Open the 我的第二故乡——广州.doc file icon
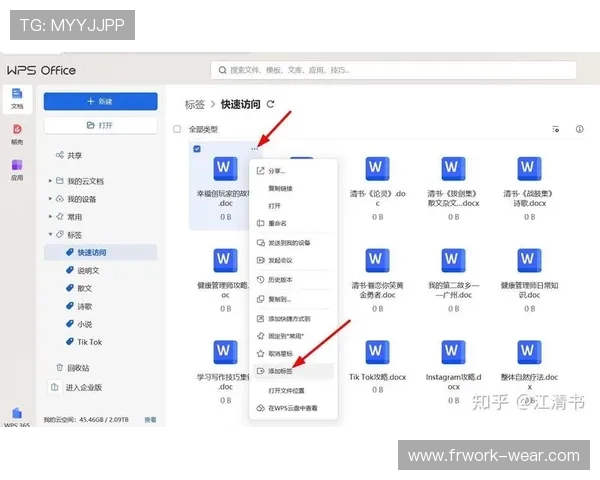The image size is (600, 480). (453, 260)
